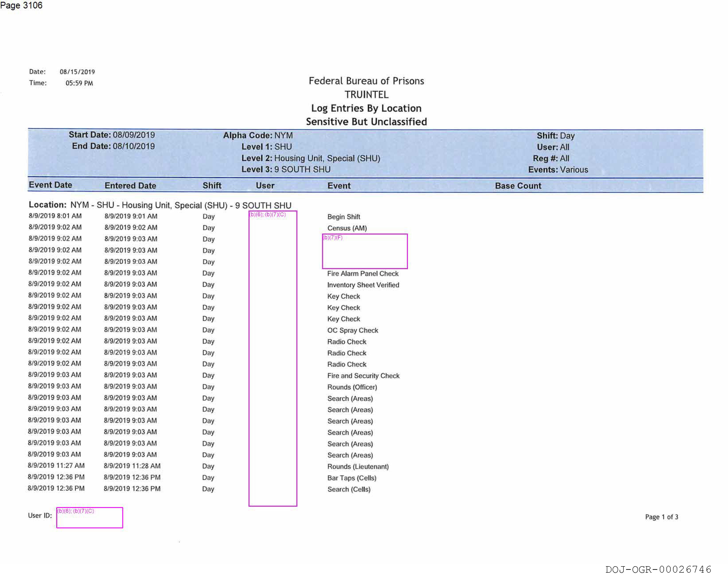728x576 pixels.
Task: Click the Entered Date column header
Action: coord(130,185)
